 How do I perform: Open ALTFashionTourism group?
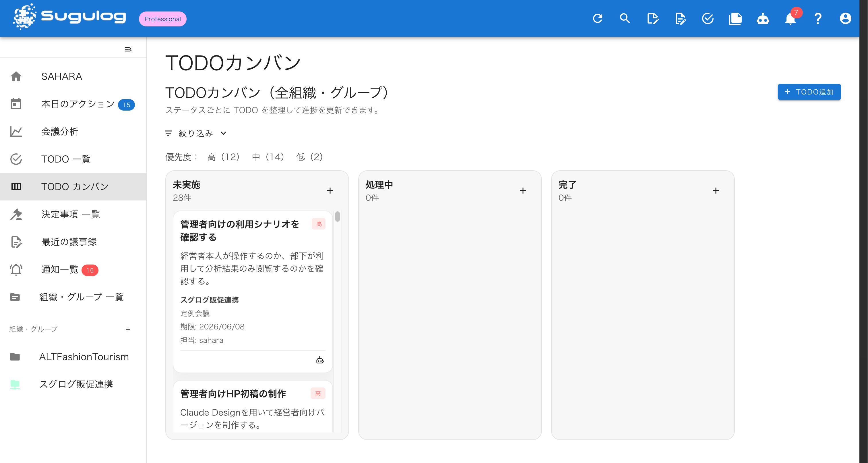pos(73,357)
